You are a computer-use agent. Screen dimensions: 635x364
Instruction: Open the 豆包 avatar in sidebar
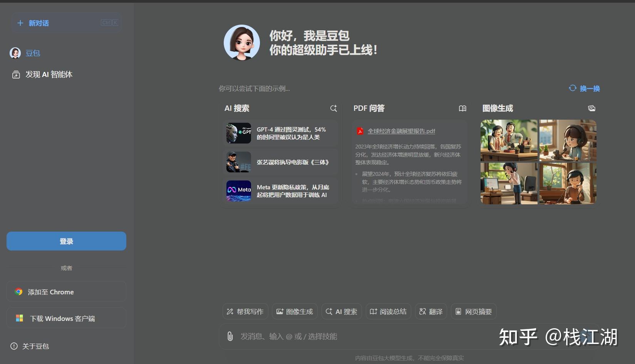pos(15,53)
